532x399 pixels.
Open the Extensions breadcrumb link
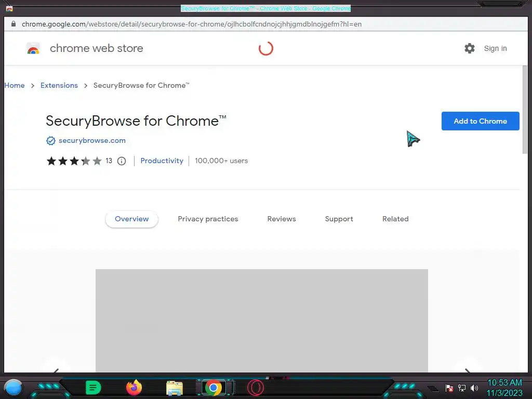(59, 86)
